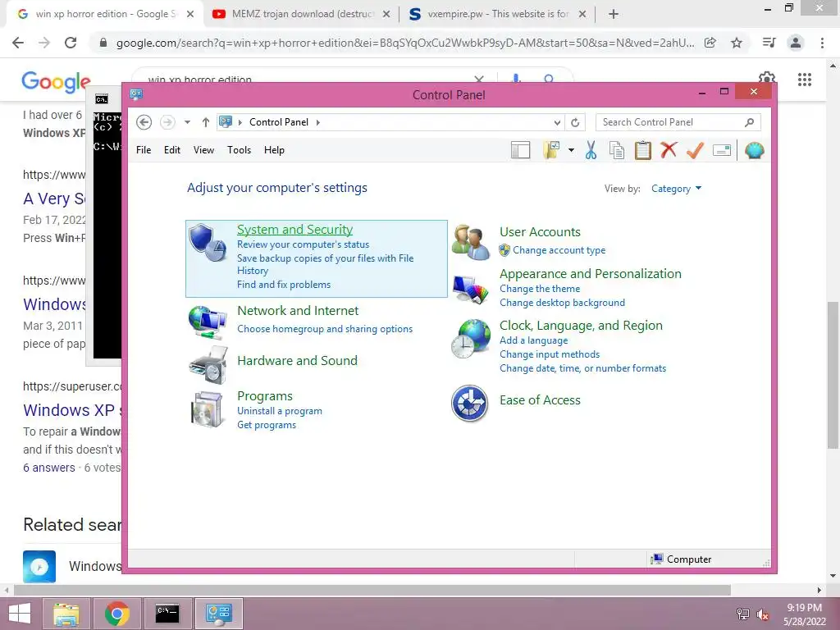Open the View by Category dropdown

click(x=676, y=189)
